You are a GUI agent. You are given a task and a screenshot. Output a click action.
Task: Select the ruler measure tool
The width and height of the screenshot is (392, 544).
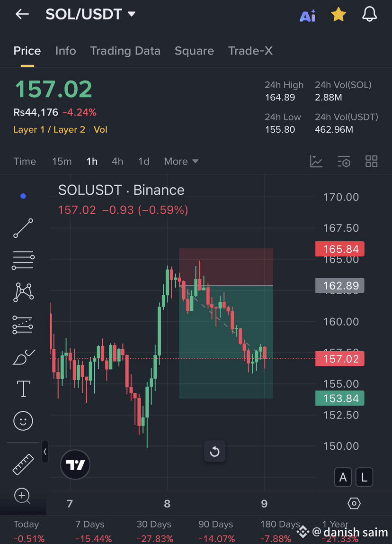(x=23, y=464)
